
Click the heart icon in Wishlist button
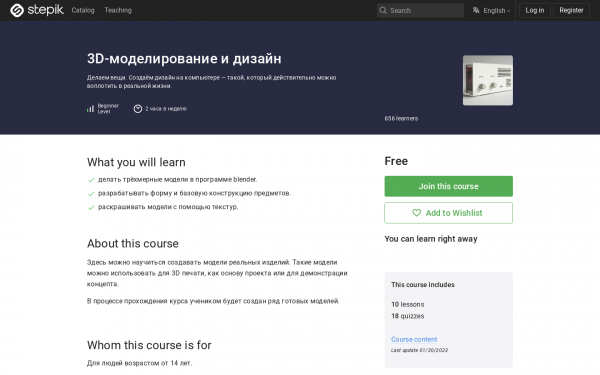[416, 213]
